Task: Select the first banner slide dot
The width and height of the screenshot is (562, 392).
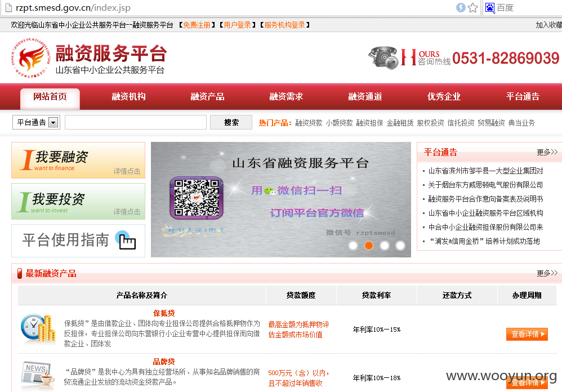Action: (353, 246)
